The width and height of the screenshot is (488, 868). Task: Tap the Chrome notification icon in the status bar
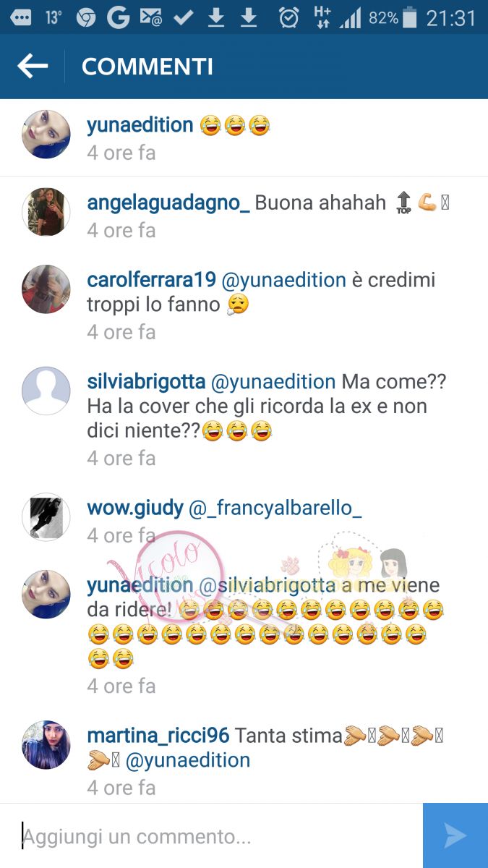click(x=86, y=17)
